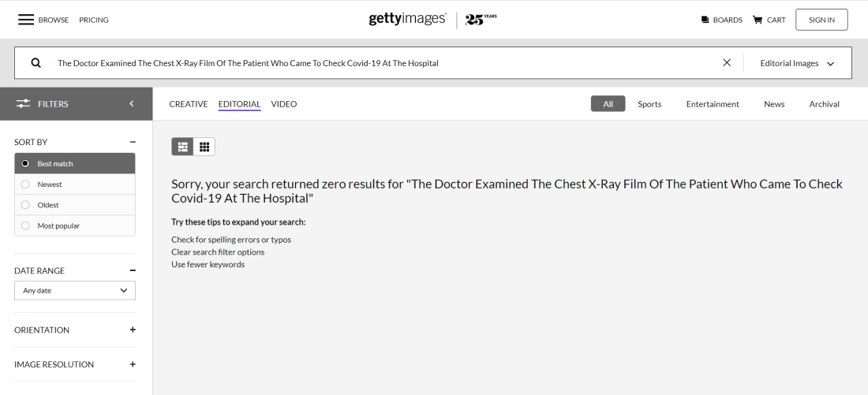Viewport: 868px width, 395px height.
Task: Open the shopping Cart icon
Action: 758,20
